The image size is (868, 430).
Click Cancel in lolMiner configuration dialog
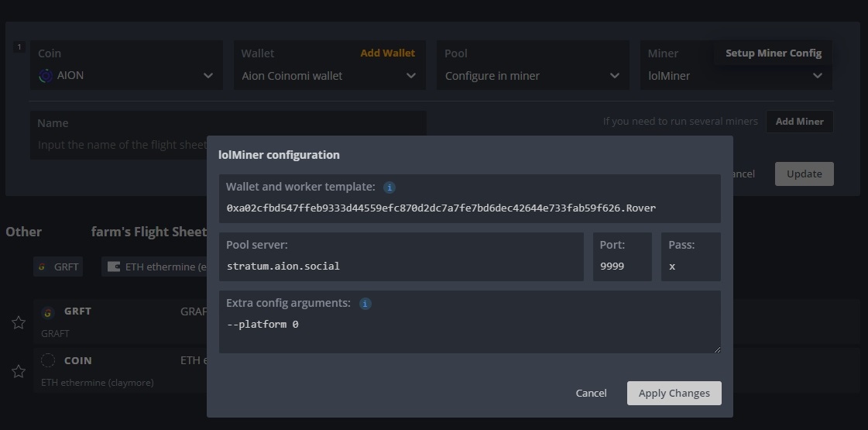point(591,393)
